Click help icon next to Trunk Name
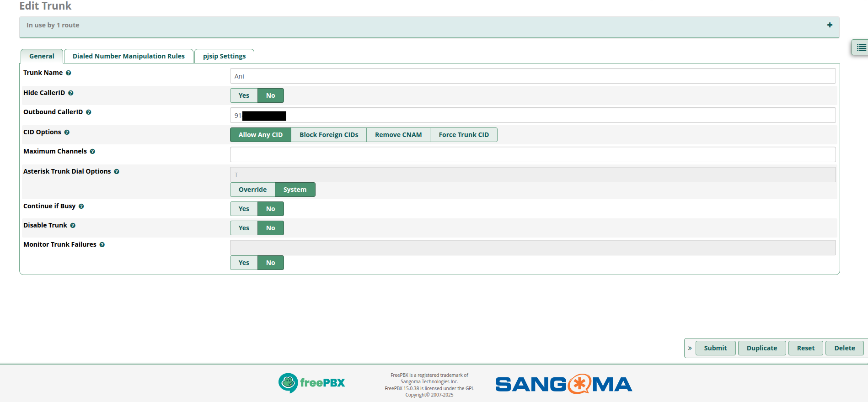The image size is (868, 402). coord(69,73)
